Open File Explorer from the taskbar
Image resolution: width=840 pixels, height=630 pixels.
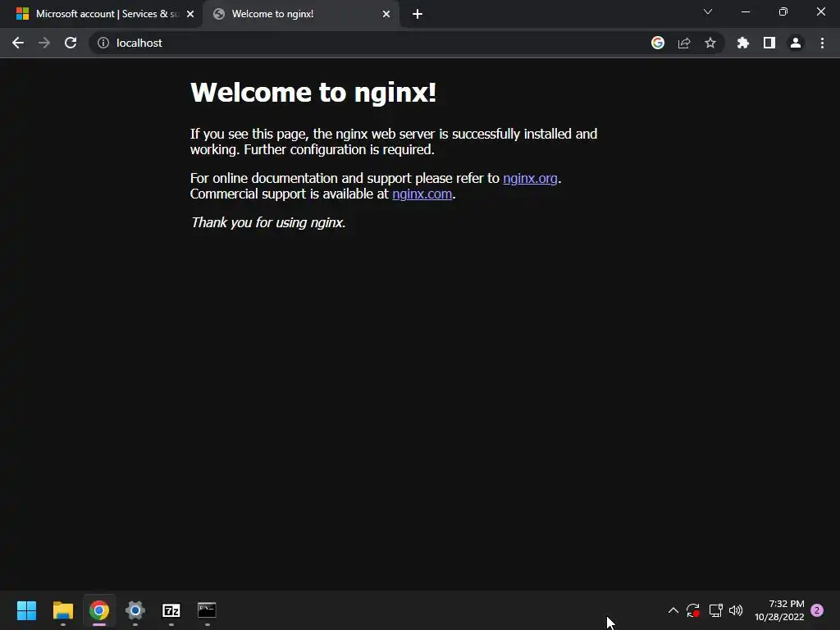(x=62, y=610)
